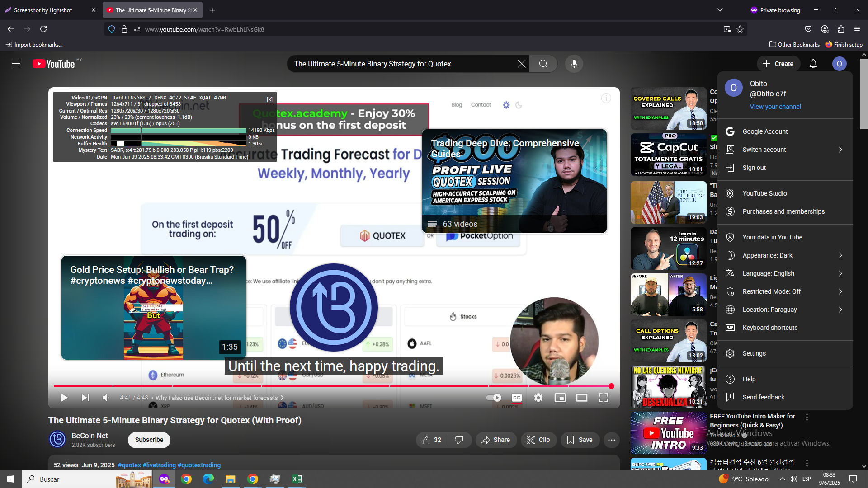The width and height of the screenshot is (868, 488).
Task: Open Help from the account menu
Action: click(x=785, y=379)
